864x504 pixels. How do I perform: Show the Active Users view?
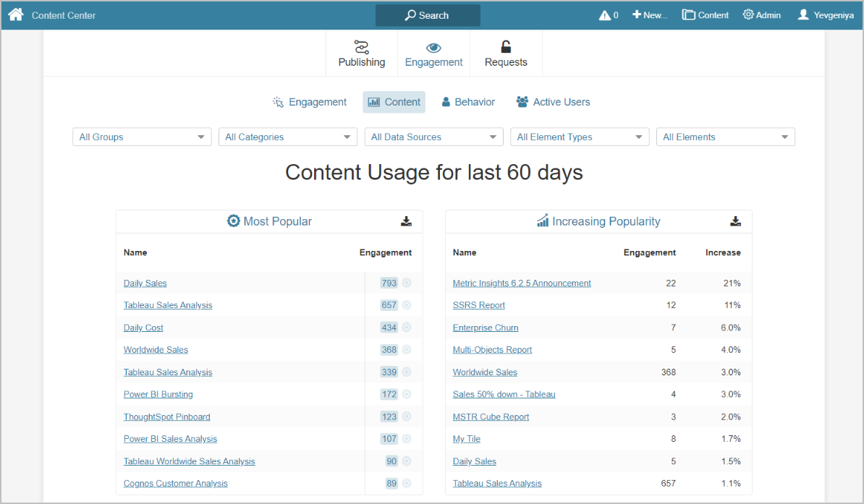coord(553,102)
